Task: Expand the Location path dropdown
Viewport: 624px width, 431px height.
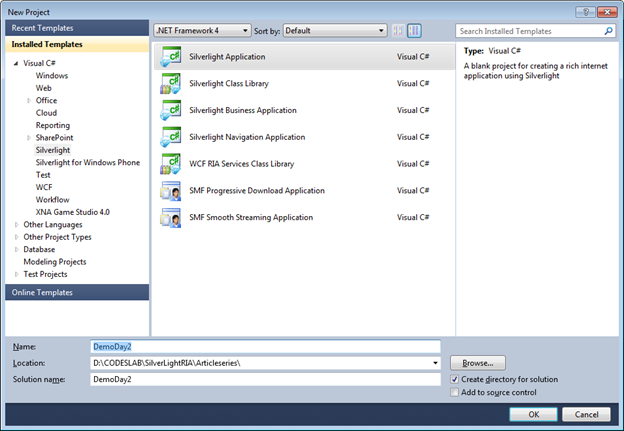Action: [434, 363]
